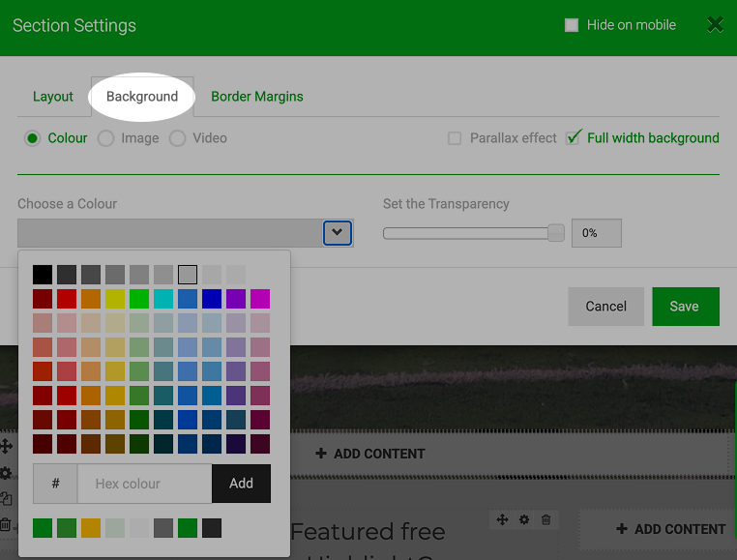The width and height of the screenshot is (737, 560).
Task: Click the Hex colour input field
Action: (144, 484)
